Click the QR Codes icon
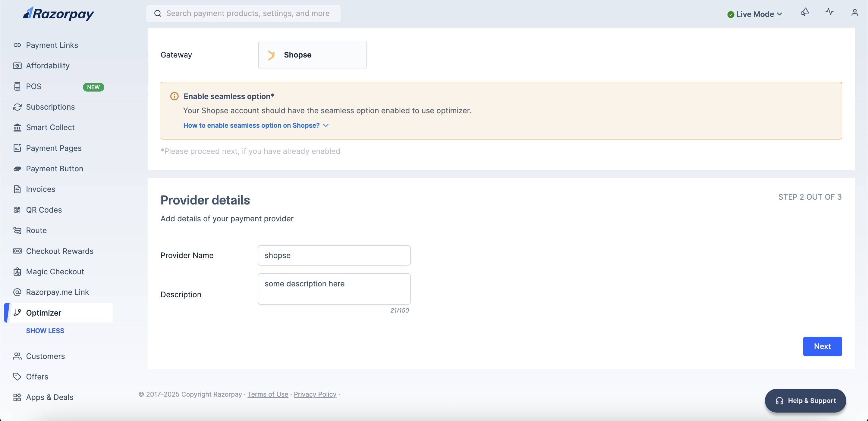 (17, 210)
